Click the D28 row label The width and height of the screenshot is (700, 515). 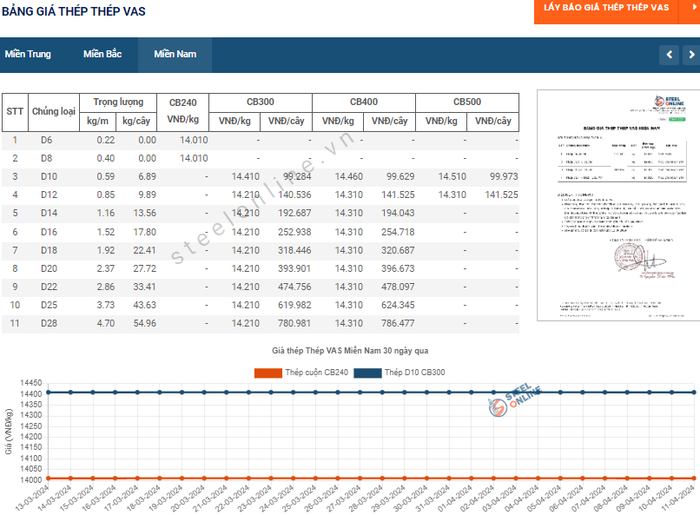(46, 323)
